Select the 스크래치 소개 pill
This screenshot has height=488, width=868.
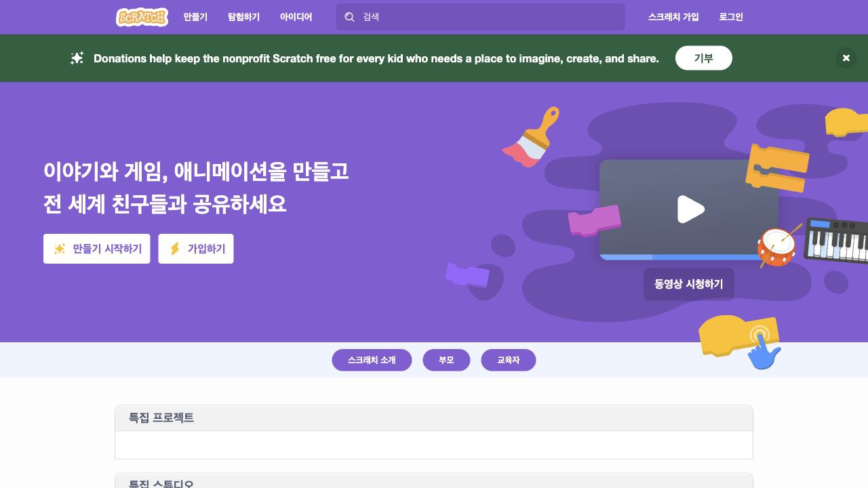point(372,360)
